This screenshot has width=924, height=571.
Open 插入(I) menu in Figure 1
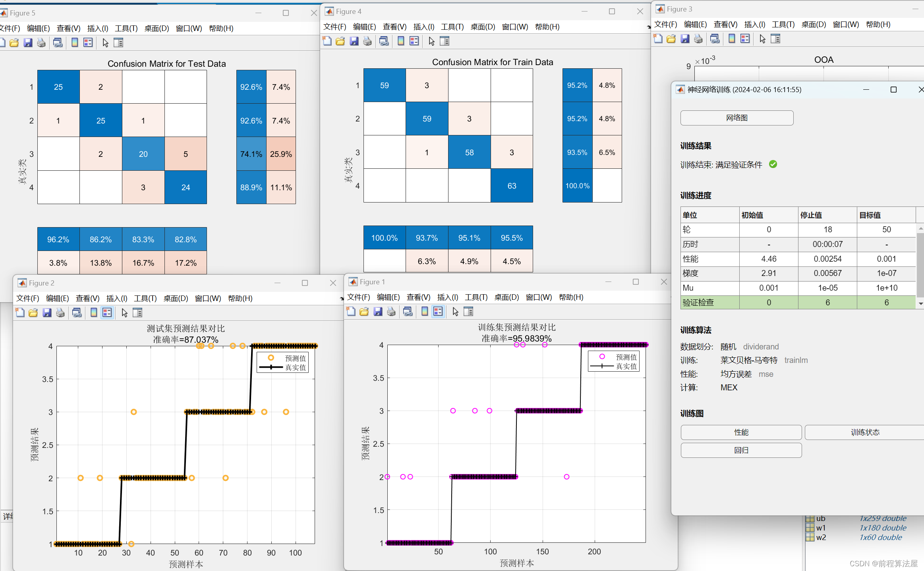(447, 297)
